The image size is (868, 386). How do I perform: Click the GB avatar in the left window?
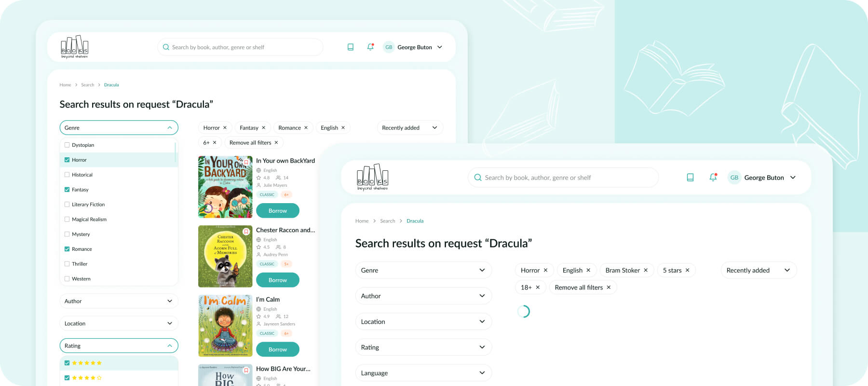click(x=389, y=47)
